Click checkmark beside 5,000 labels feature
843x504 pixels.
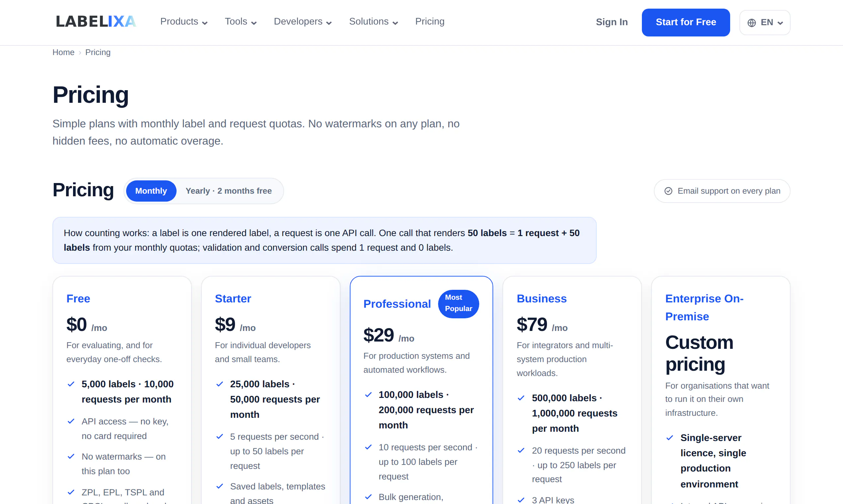click(71, 384)
